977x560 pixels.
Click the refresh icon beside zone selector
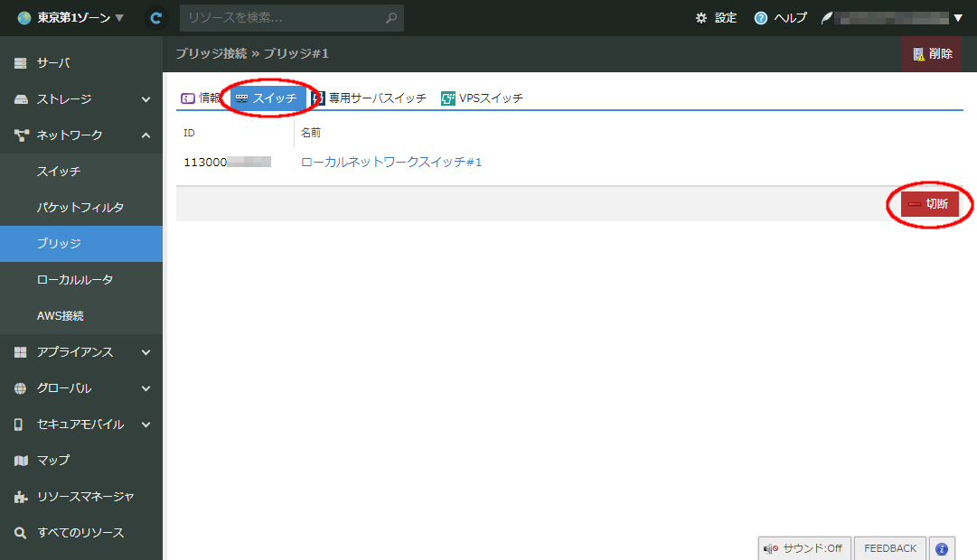coord(156,18)
